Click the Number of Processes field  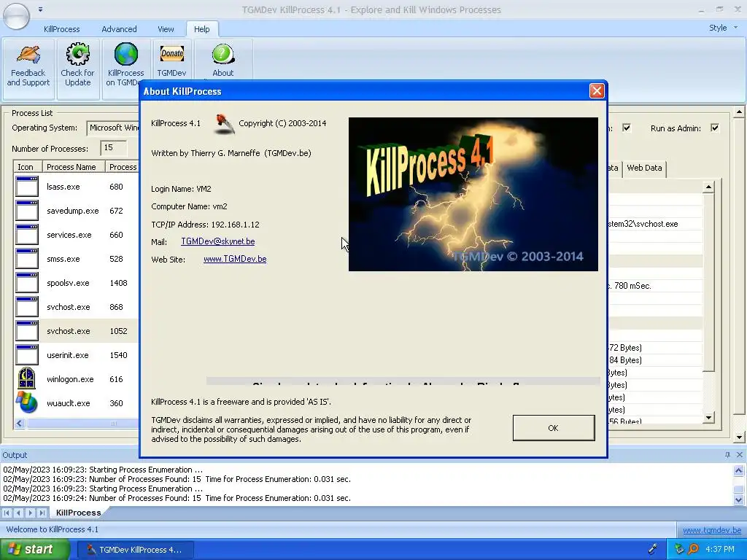tap(113, 147)
